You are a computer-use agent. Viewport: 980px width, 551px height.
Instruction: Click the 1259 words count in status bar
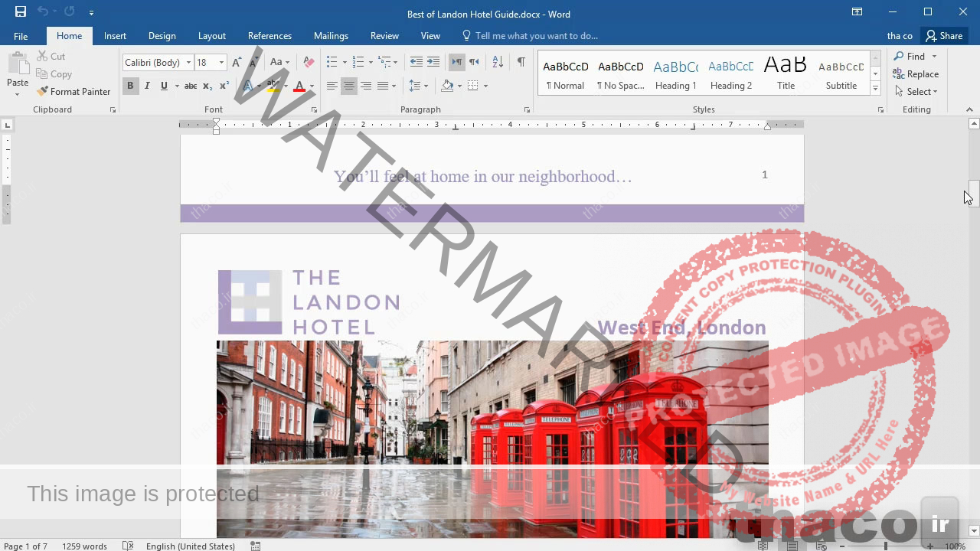pos(84,546)
